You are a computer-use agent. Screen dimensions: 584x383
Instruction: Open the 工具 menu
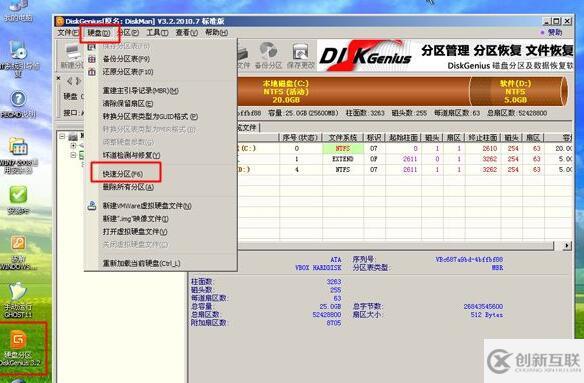pyautogui.click(x=157, y=33)
